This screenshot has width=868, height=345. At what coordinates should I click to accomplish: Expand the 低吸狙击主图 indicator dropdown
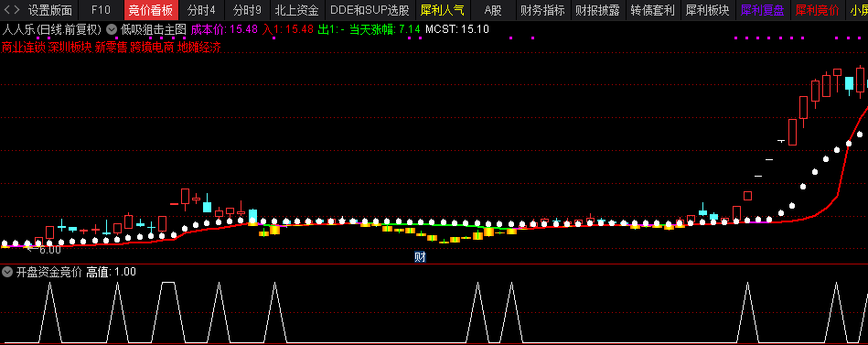click(112, 29)
